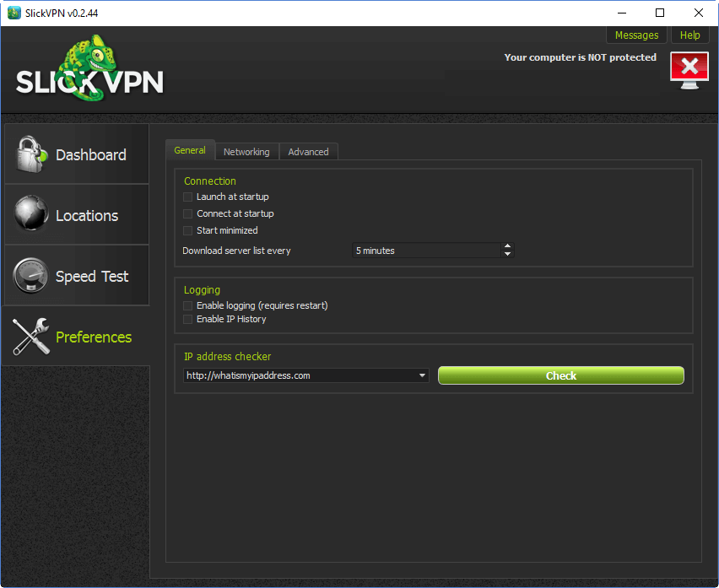Click the red not-protected monitor icon
719x588 pixels.
pos(689,70)
